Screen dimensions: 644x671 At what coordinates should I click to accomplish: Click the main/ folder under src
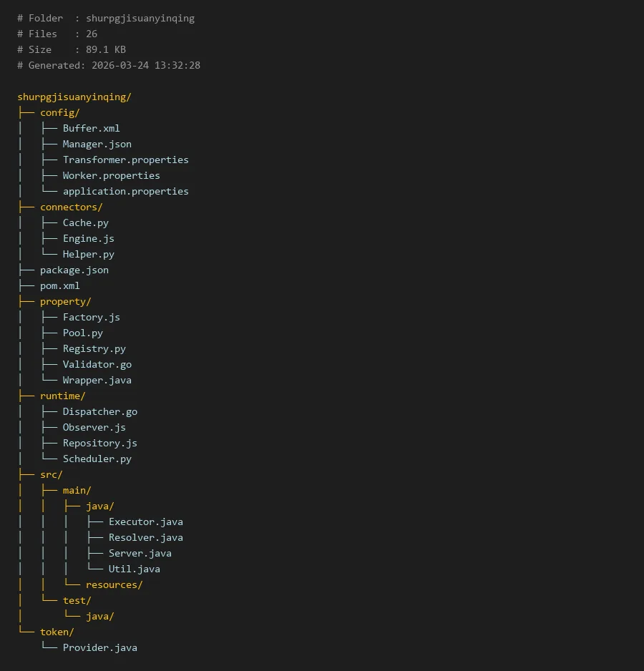coord(77,490)
